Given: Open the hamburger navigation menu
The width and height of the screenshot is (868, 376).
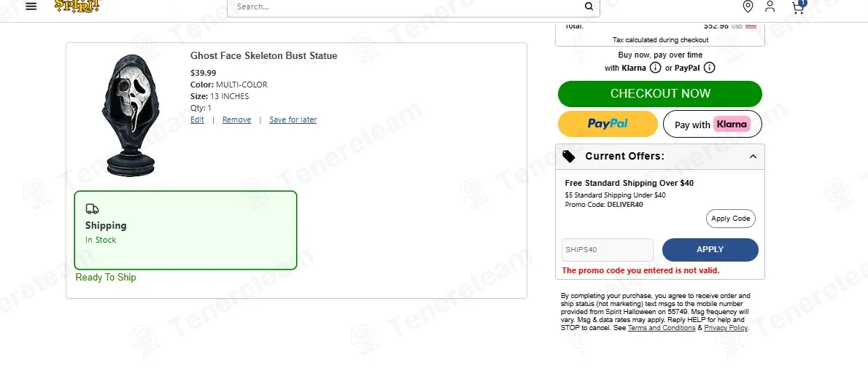Looking at the screenshot, I should click(31, 6).
